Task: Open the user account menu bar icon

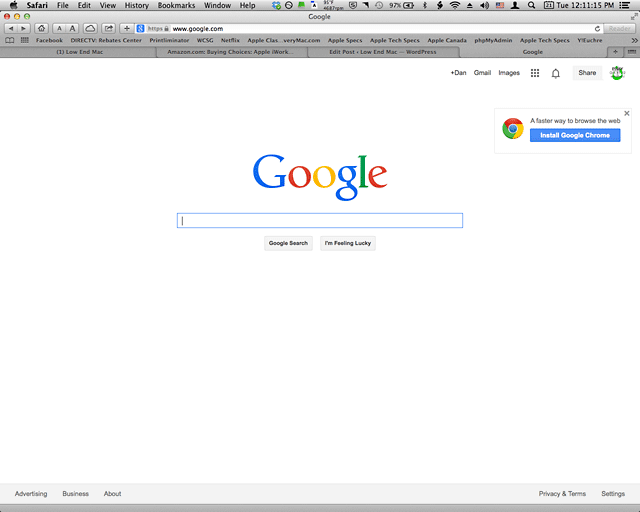Action: tap(515, 5)
